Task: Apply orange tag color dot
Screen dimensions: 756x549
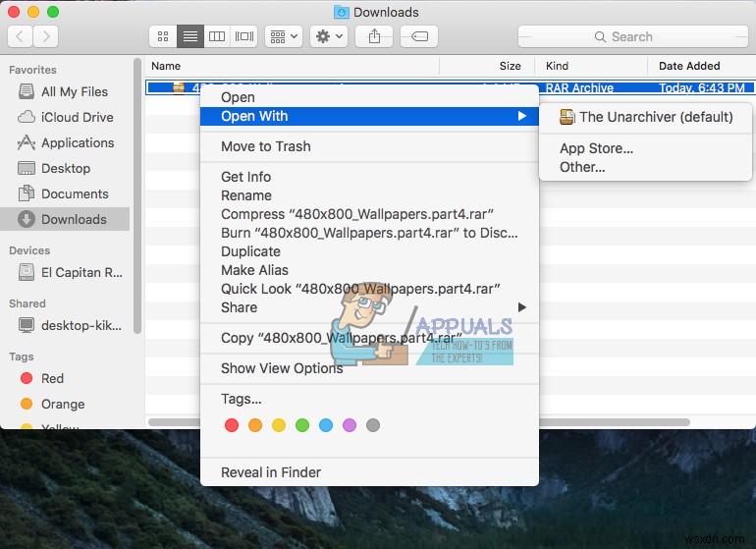Action: coord(255,425)
